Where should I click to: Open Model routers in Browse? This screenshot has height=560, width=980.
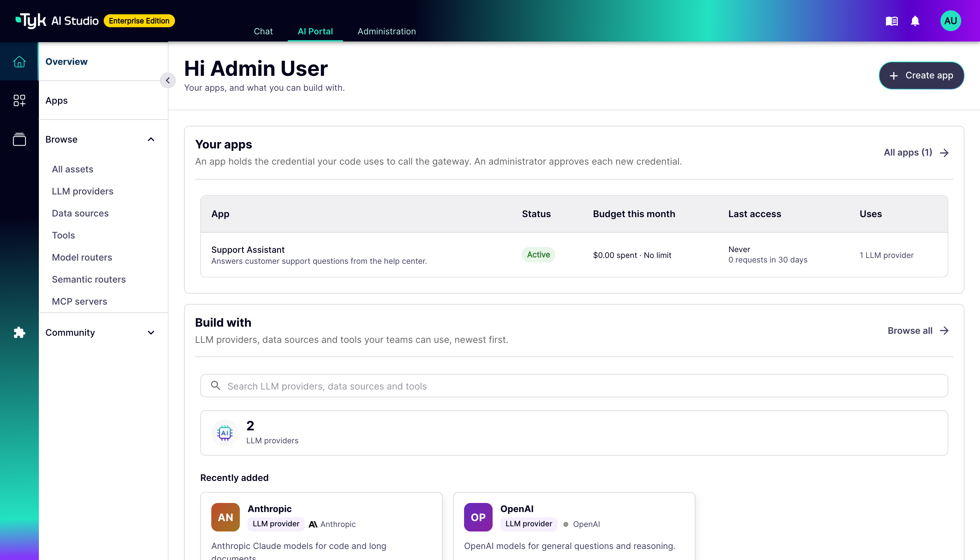point(82,257)
